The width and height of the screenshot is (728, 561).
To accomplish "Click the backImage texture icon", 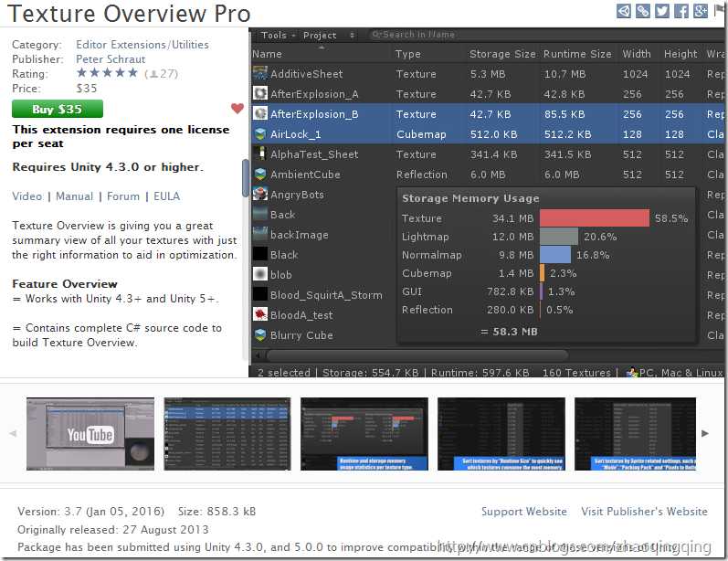I will (x=260, y=234).
